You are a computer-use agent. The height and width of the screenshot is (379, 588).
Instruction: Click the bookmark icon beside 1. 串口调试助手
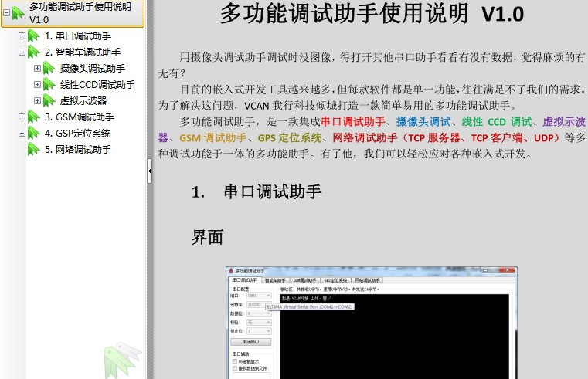click(34, 36)
